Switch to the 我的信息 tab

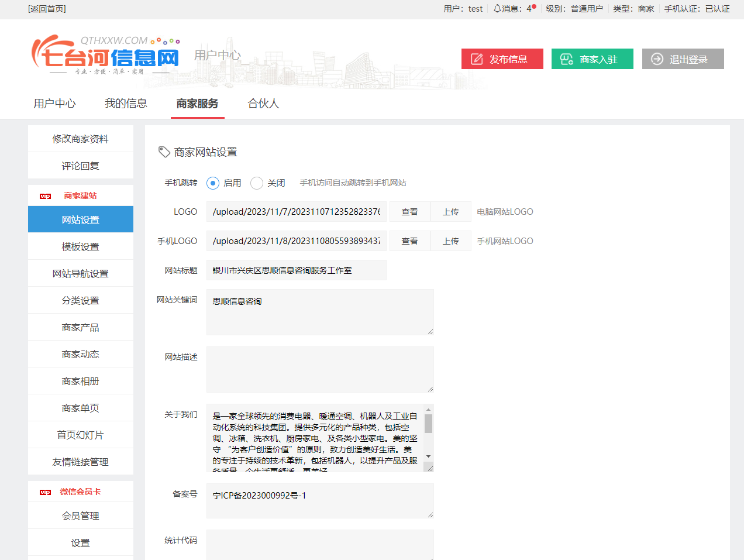[126, 104]
